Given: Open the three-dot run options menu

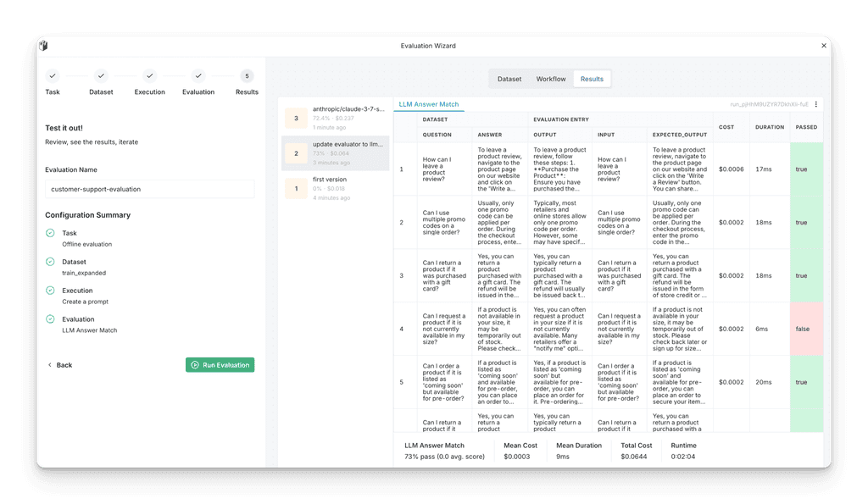Looking at the screenshot, I should [x=816, y=104].
